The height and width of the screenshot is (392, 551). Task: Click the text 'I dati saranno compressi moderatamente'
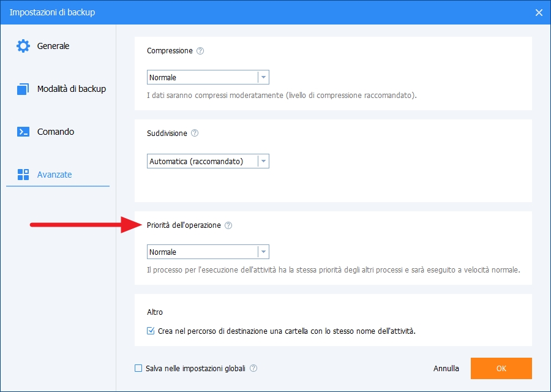[x=216, y=96]
